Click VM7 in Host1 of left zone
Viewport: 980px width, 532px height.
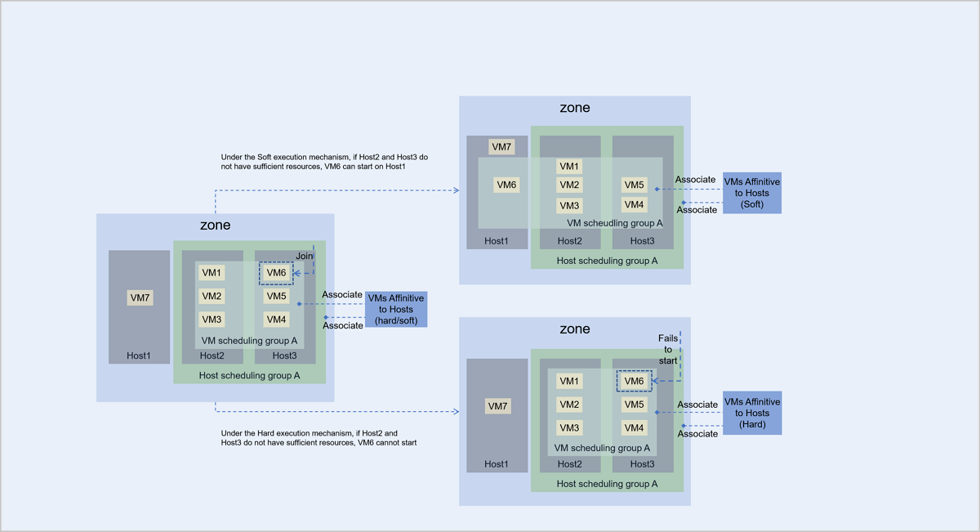pyautogui.click(x=140, y=297)
